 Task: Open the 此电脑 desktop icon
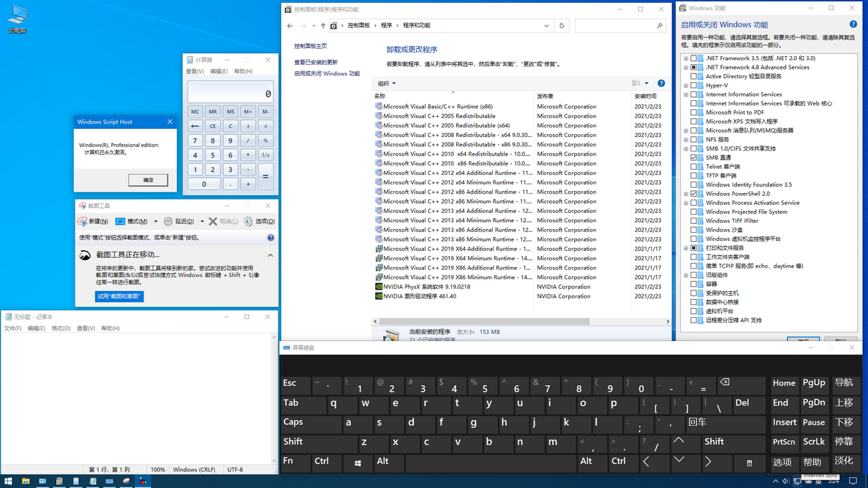[17, 19]
